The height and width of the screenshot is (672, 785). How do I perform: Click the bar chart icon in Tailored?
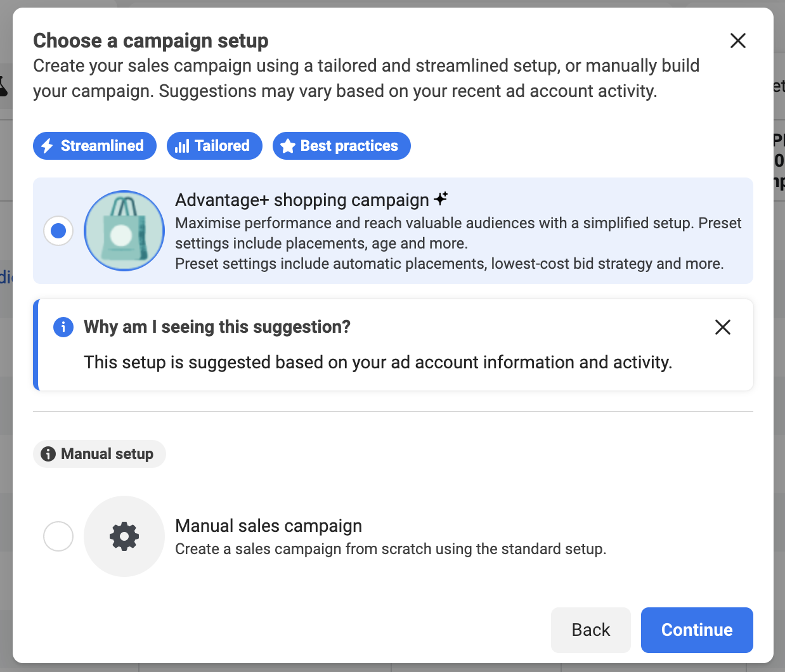[182, 146]
